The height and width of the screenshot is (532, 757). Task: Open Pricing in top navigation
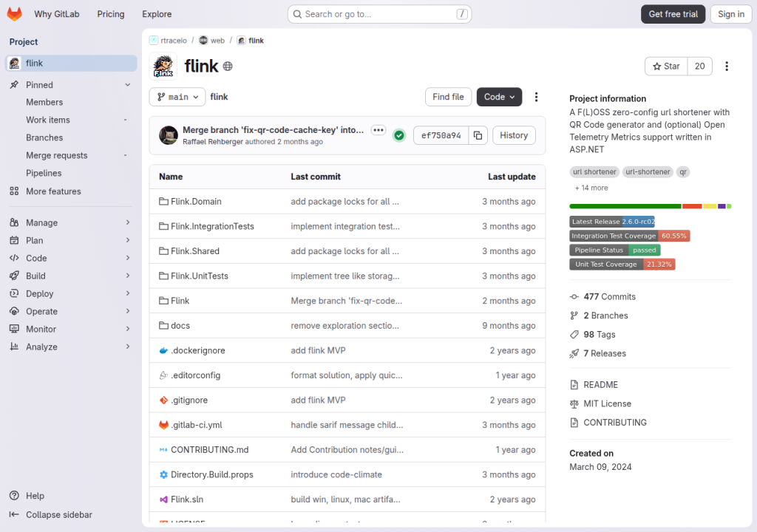(111, 14)
